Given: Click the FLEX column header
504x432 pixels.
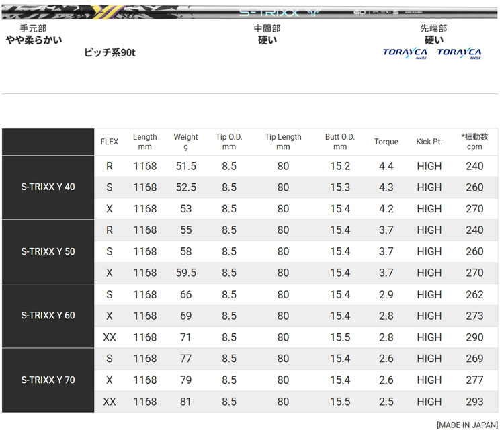Looking at the screenshot, I should pos(110,142).
